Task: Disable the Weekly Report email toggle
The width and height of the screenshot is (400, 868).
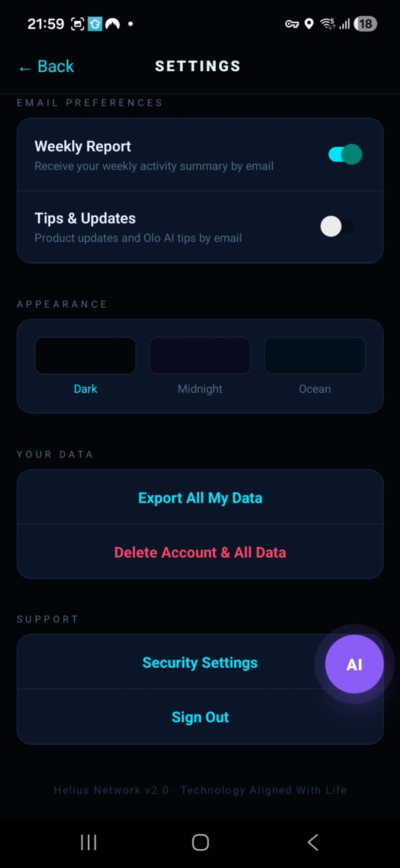Action: pyautogui.click(x=345, y=155)
